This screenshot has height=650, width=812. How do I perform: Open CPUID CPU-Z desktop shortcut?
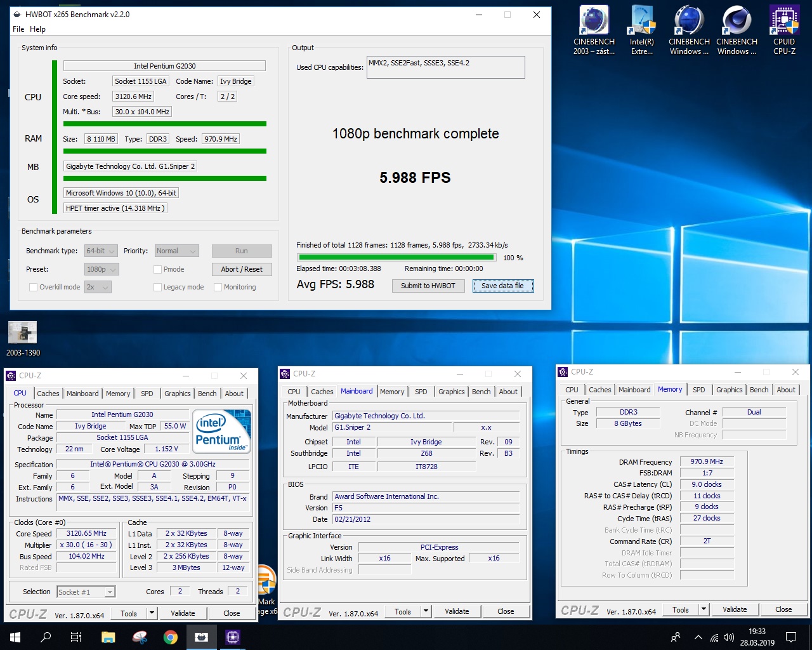(x=784, y=30)
